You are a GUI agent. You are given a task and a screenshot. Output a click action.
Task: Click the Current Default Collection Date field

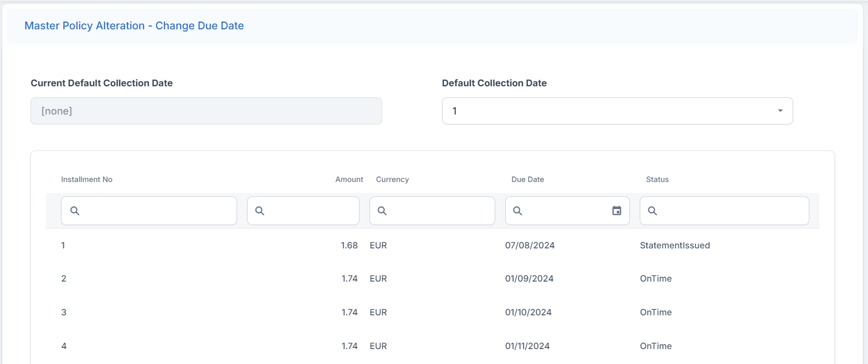tap(206, 111)
